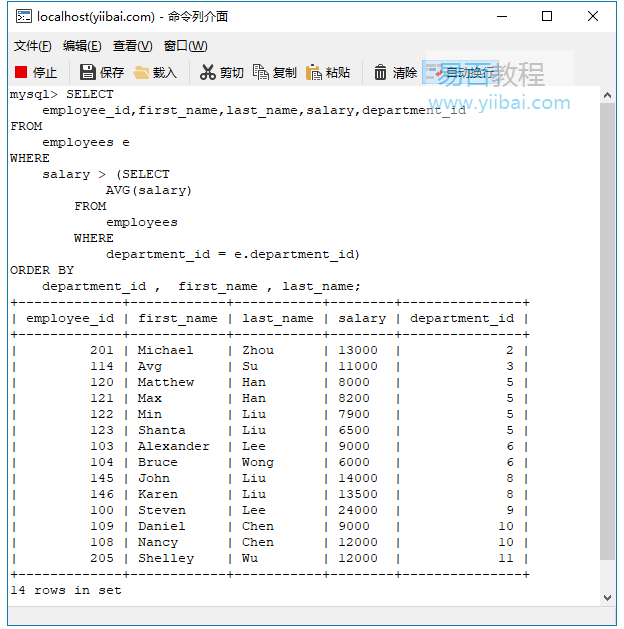The height and width of the screenshot is (629, 624).
Task: Place cursor on '14 rows in set' line
Action: pyautogui.click(x=66, y=590)
